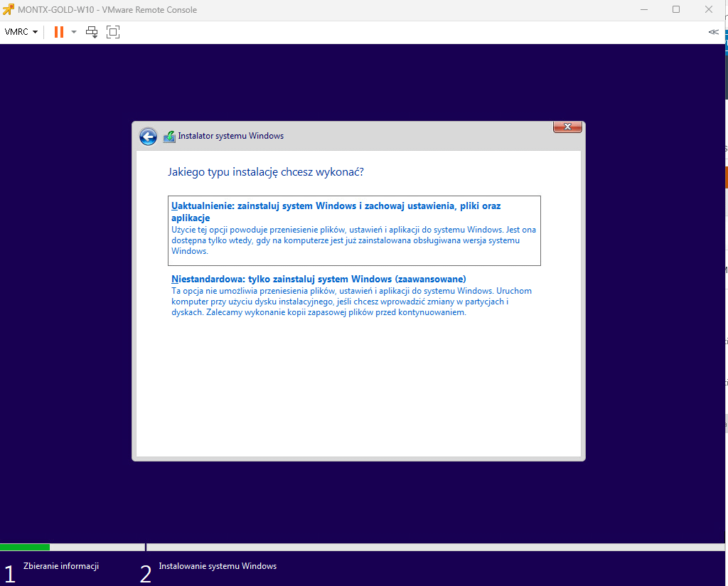Choose Niestandardowa custom installation option
Screen dimensions: 728x586
tap(318, 279)
